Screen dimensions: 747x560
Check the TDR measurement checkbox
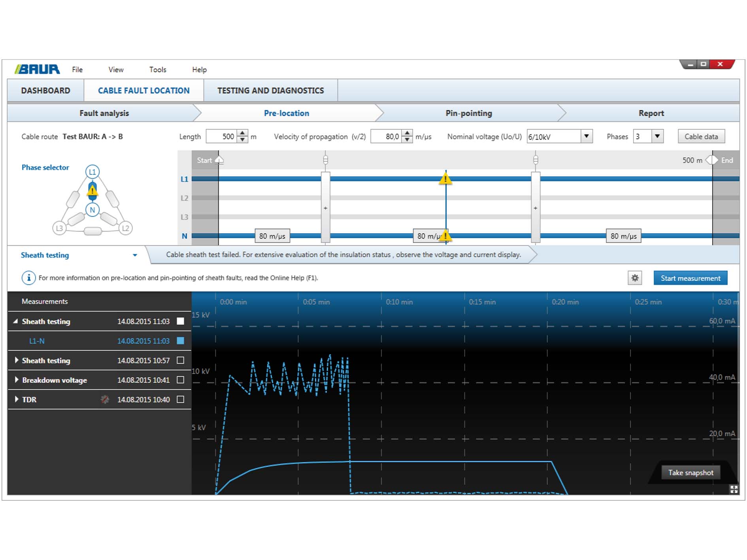181,400
